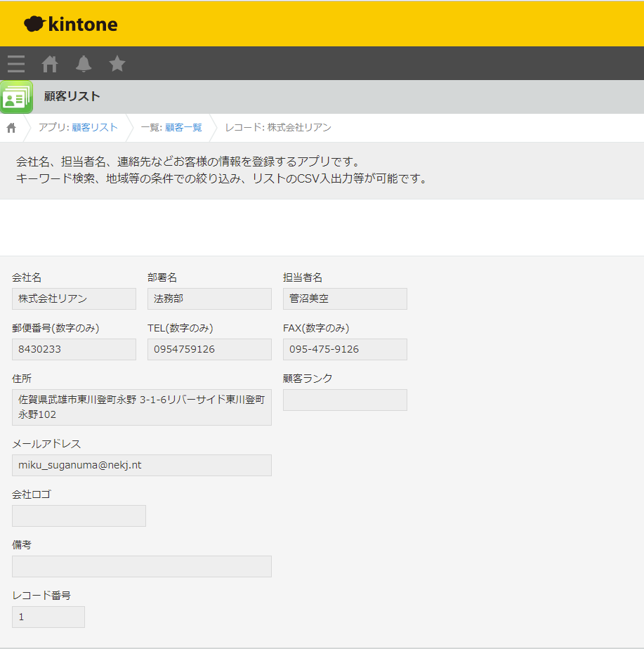The image size is (644, 649).
Task: Click the レコード番号 field showing 1
Action: point(48,617)
